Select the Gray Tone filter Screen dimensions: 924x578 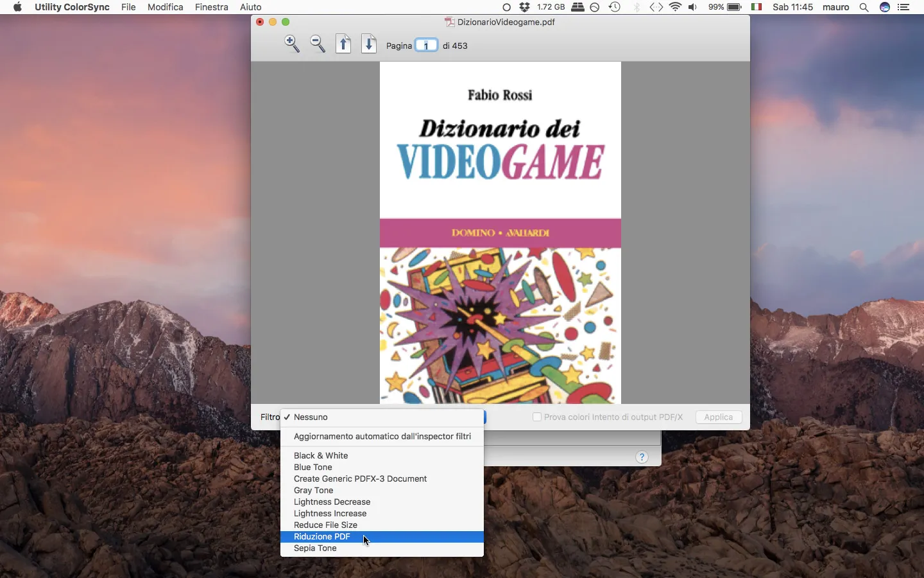[382, 491]
